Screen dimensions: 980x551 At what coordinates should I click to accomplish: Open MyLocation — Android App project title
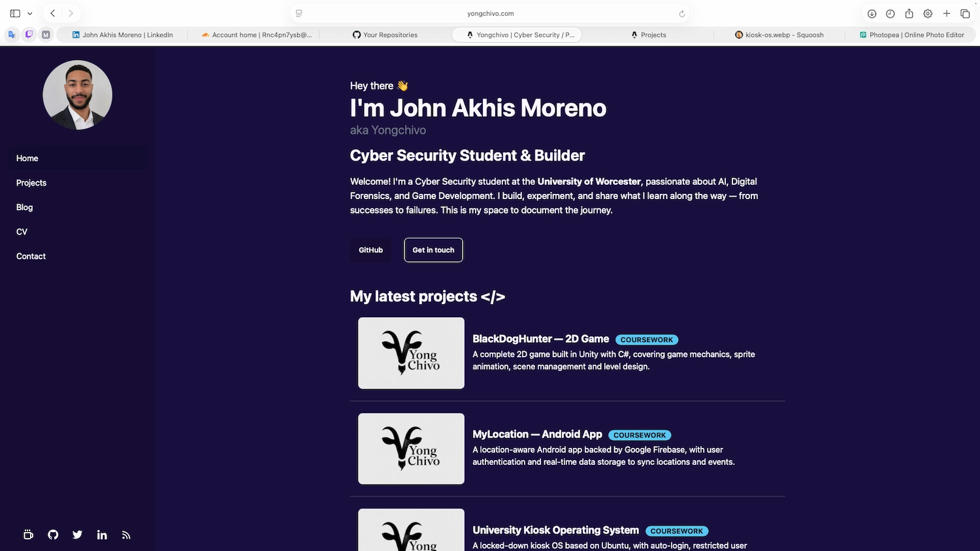[537, 434]
